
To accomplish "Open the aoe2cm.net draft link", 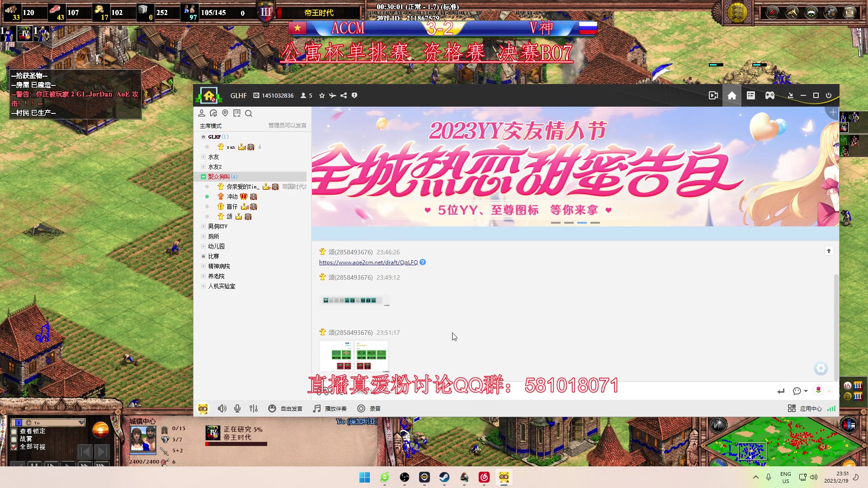I will tap(368, 263).
